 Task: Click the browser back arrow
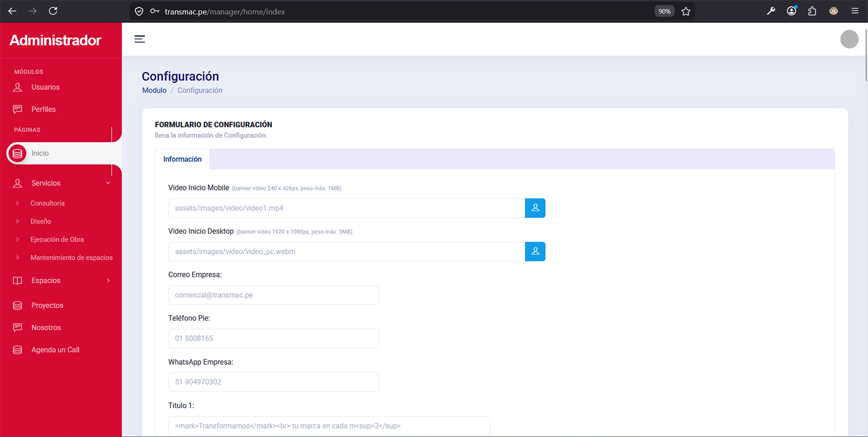[x=12, y=11]
